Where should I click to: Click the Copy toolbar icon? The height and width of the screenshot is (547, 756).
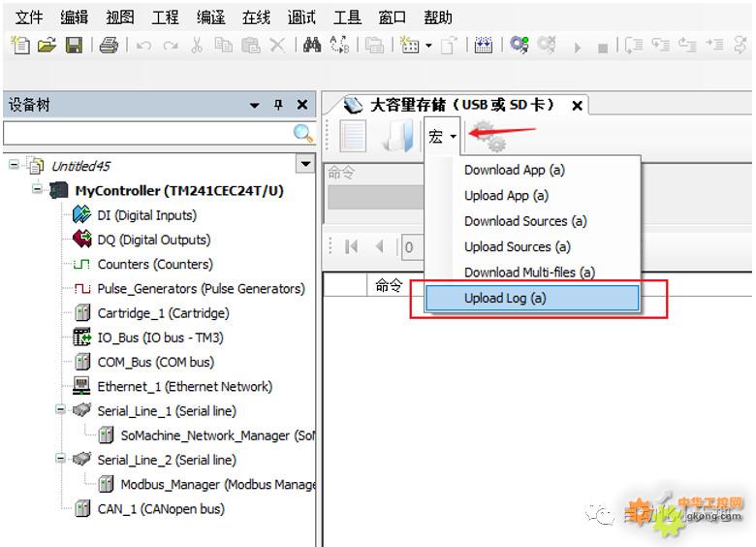(x=223, y=46)
